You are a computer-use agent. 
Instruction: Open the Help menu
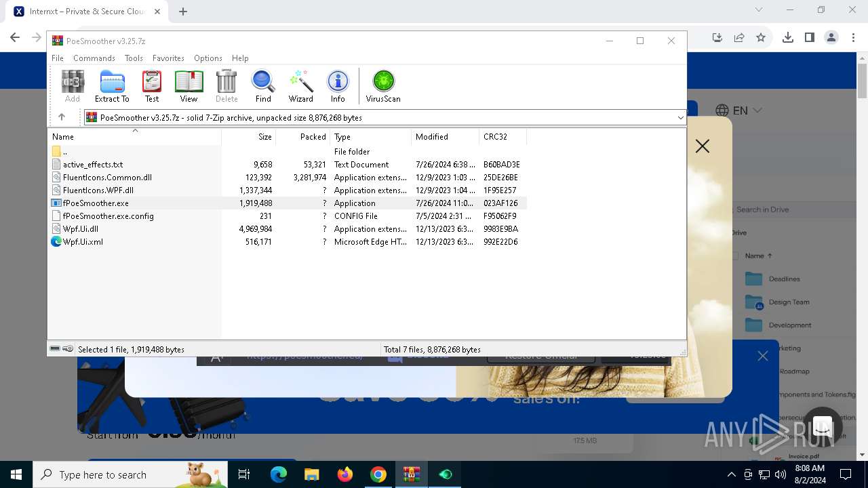240,58
